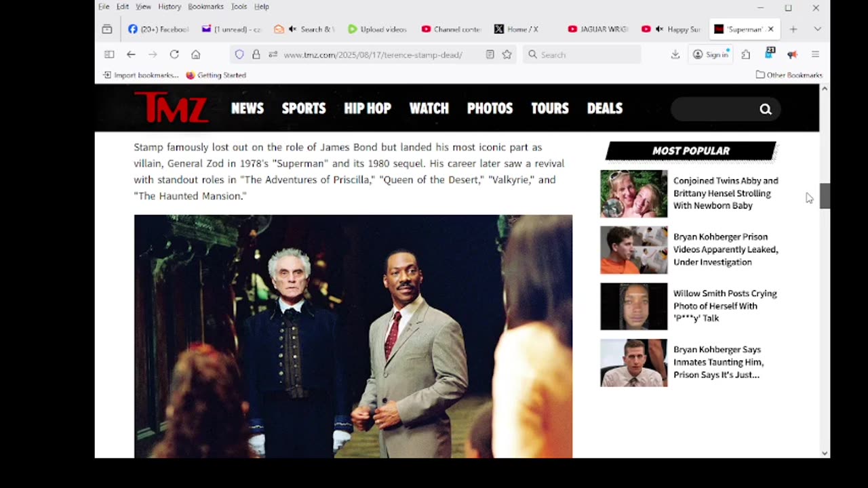Open Willow Smith Crying Photo article
Viewport: 868px width, 488px height.
[725, 306]
